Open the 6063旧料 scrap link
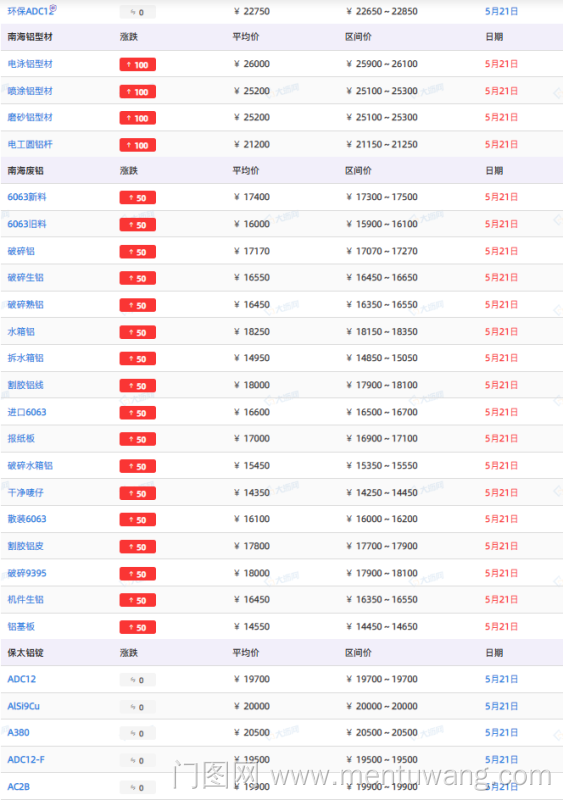Screen dimensions: 563x800 tap(27, 224)
